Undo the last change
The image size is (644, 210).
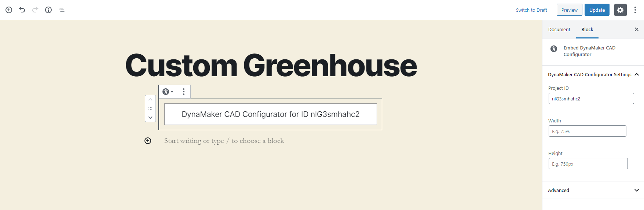[22, 10]
